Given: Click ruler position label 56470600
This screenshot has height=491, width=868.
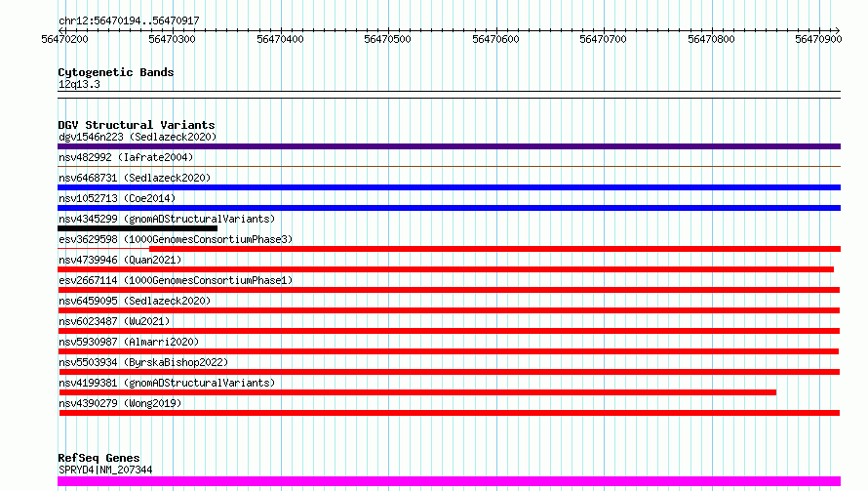Looking at the screenshot, I should coord(495,39).
